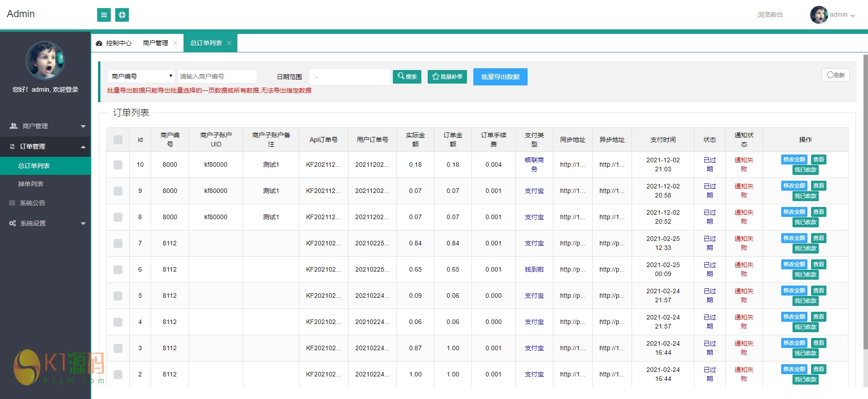Click 钱到啦 payment type in order 6
The width and height of the screenshot is (868, 399).
coord(534,269)
